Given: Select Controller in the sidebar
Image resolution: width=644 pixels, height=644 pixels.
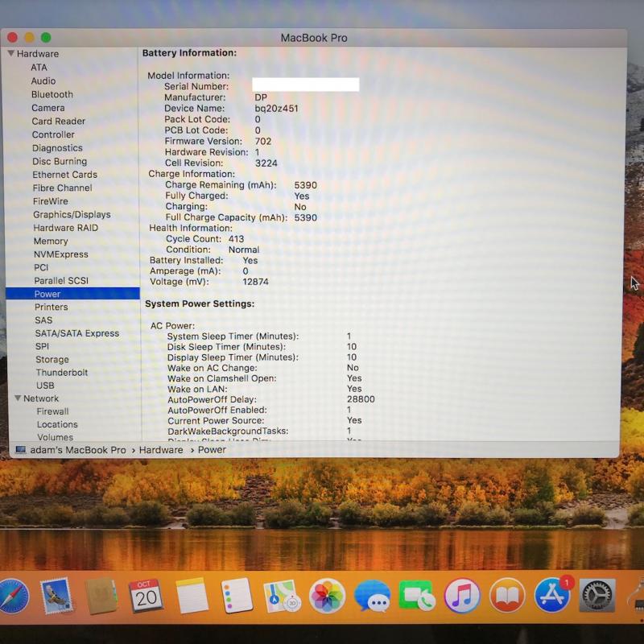Looking at the screenshot, I should click(x=53, y=134).
